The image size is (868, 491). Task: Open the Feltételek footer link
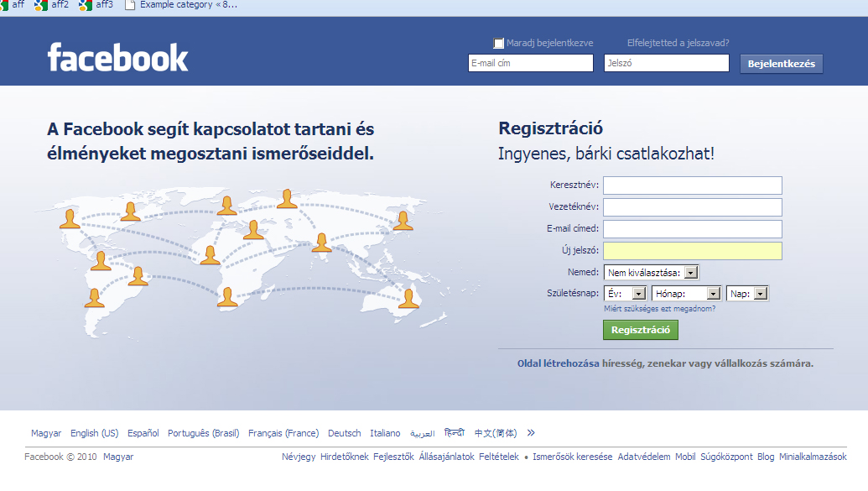499,457
